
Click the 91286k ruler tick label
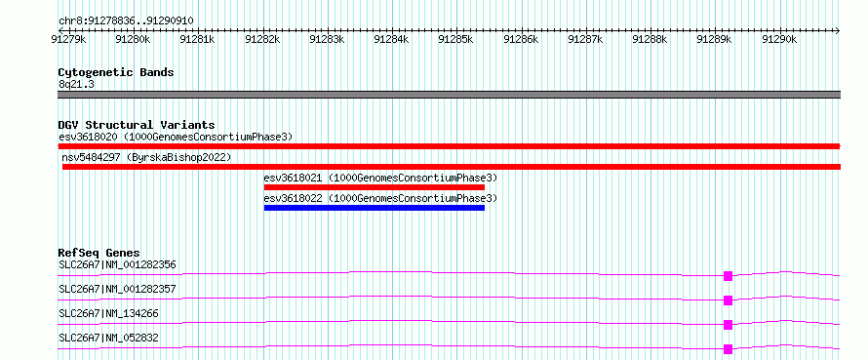click(521, 39)
